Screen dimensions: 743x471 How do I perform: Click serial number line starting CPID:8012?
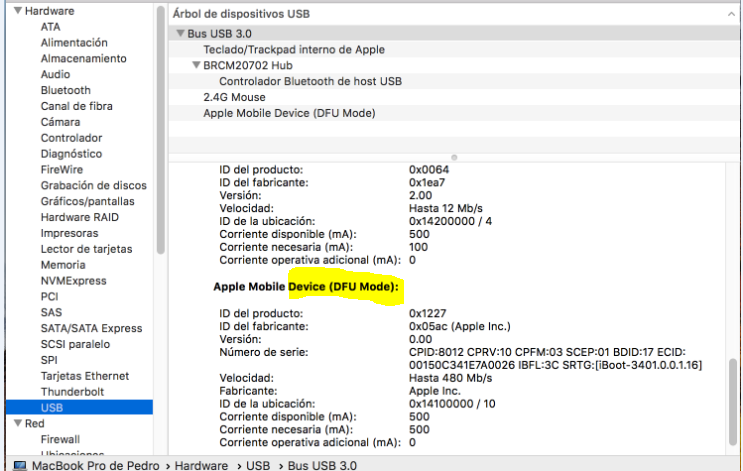pyautogui.click(x=547, y=353)
